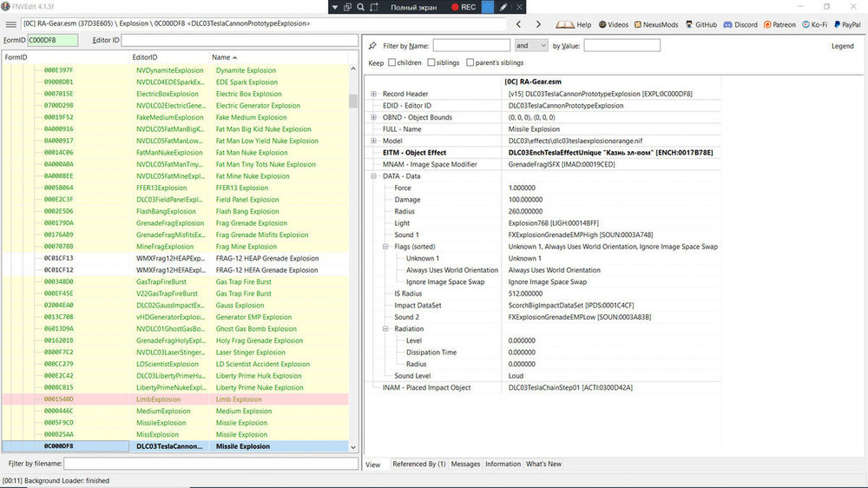Select the Fat Man Nuke Explosion record

pos(175,152)
